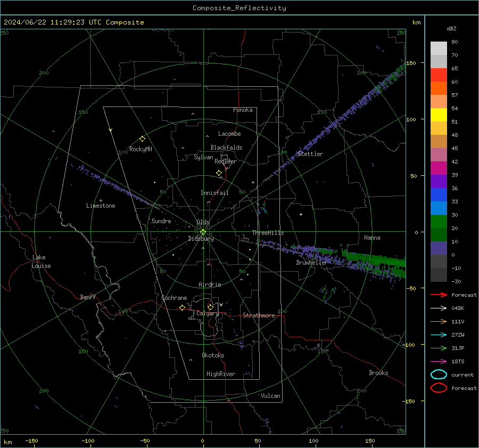
Task: Click the cyan 27ZW arrow legend icon
Action: pyautogui.click(x=439, y=335)
